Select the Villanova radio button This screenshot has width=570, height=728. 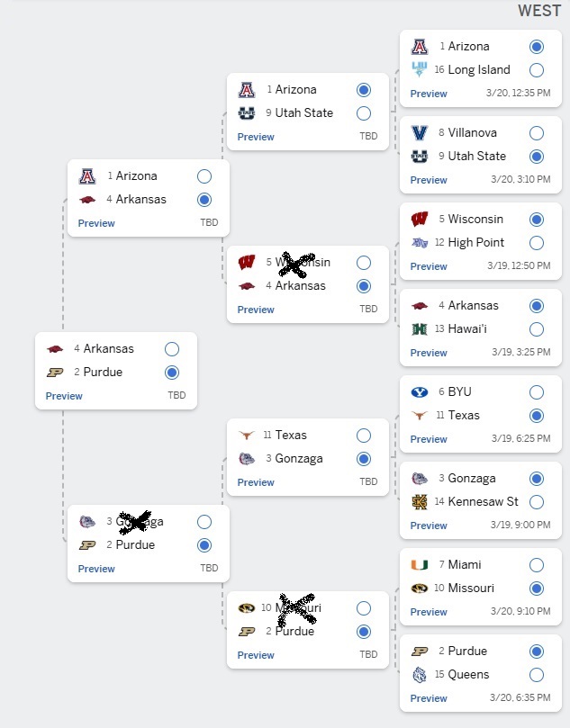click(537, 132)
